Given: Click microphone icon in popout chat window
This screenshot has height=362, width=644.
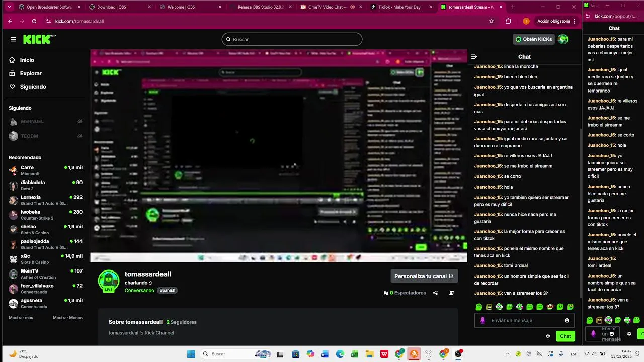Looking at the screenshot, I should 593,333.
